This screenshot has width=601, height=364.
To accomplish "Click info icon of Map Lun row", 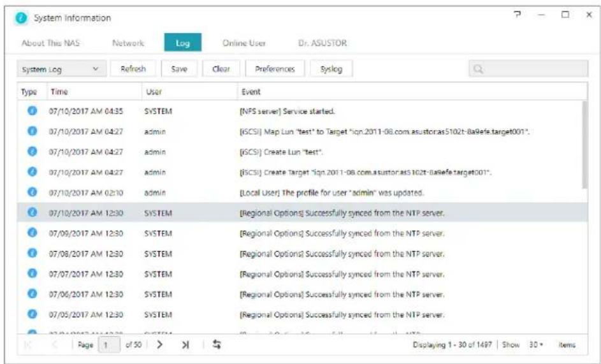I will (33, 131).
